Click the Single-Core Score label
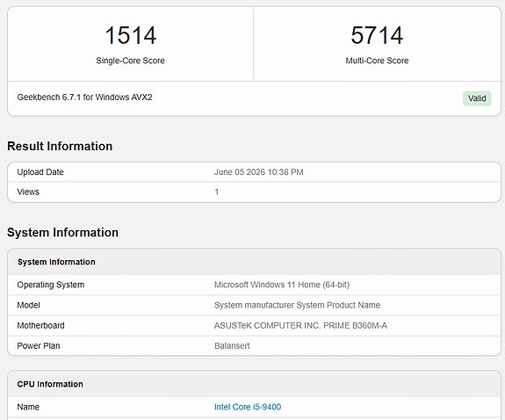 pyautogui.click(x=131, y=61)
